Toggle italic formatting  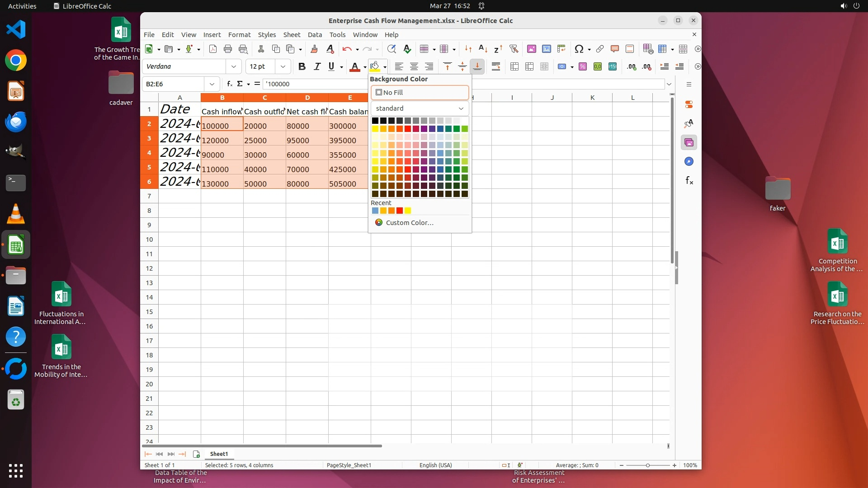point(317,66)
